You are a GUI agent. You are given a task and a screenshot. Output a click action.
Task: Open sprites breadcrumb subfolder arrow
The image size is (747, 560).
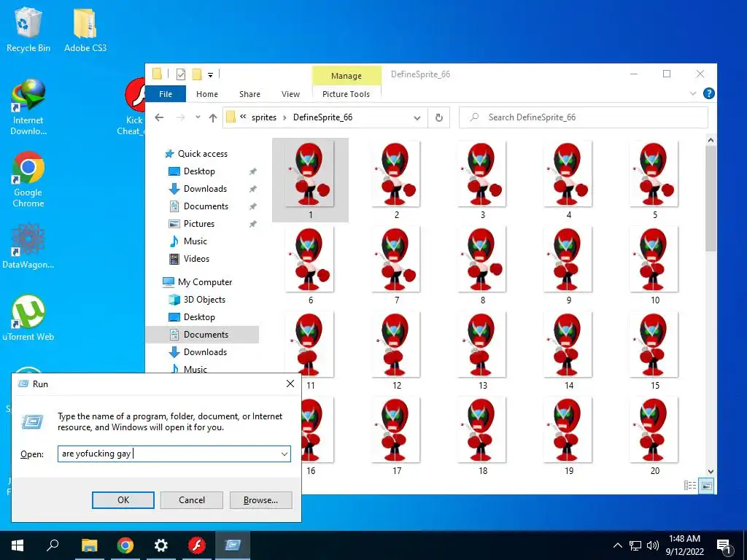285,117
